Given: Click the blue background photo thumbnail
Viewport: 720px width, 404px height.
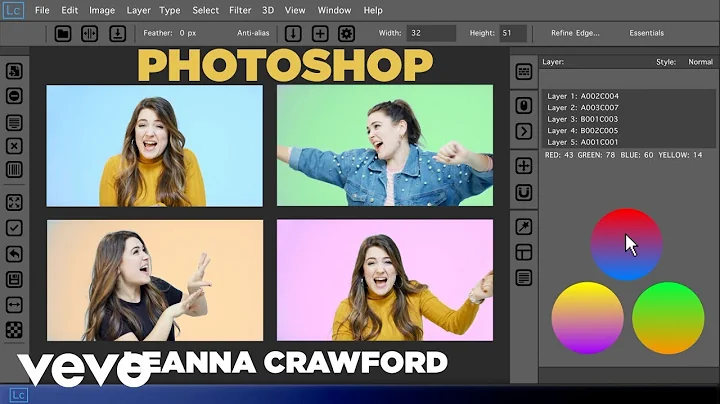Looking at the screenshot, I should (155, 146).
